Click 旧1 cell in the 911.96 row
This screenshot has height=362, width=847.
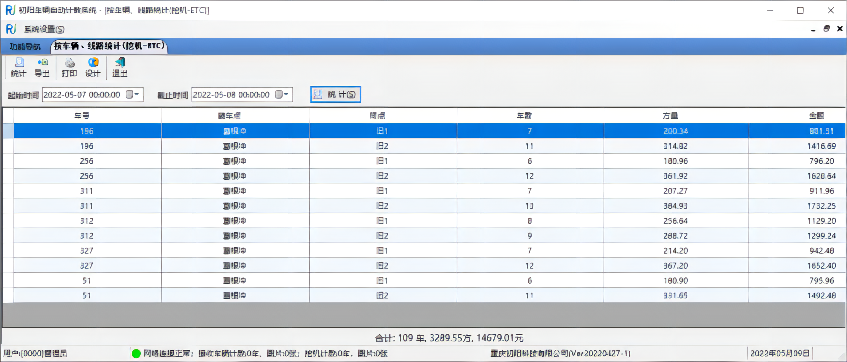(383, 191)
